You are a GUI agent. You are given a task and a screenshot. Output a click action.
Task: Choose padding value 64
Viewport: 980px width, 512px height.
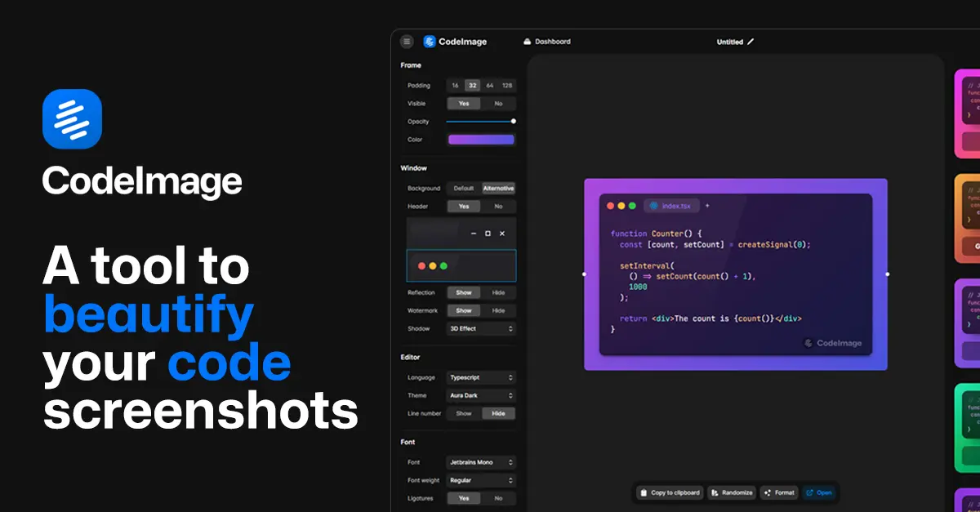[x=488, y=85]
